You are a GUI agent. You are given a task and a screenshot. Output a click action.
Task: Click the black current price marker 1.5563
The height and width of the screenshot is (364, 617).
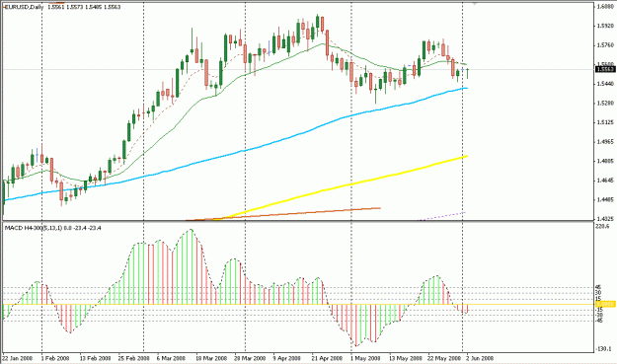click(605, 70)
